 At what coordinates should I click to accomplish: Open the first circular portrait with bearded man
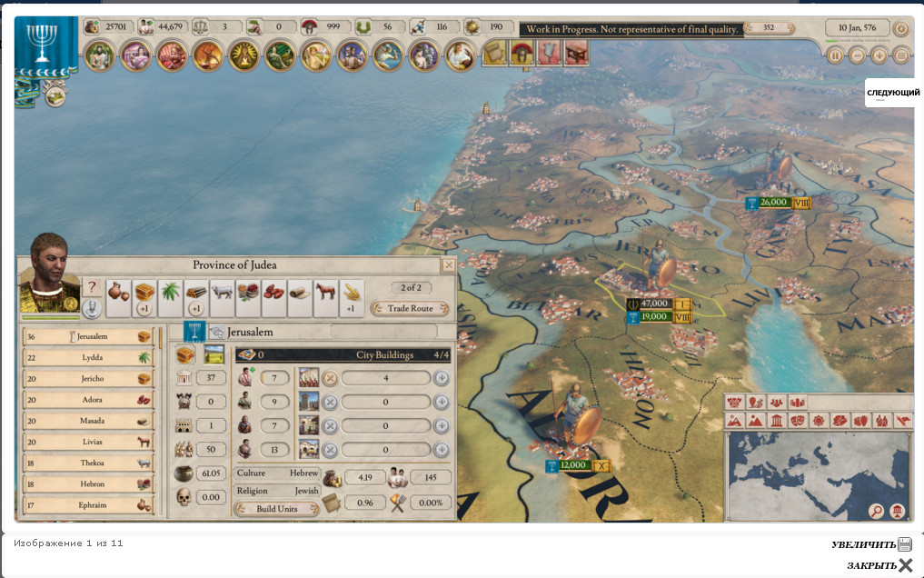[x=99, y=56]
